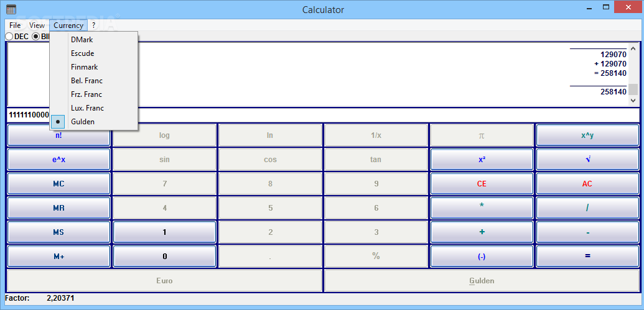Click the disabled tan button
644x310 pixels.
click(x=376, y=160)
